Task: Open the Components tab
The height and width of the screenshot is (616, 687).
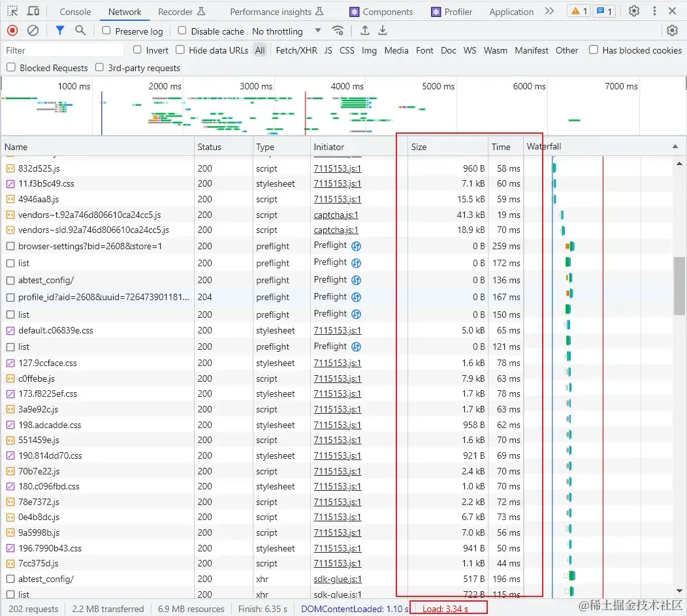Action: pos(381,12)
